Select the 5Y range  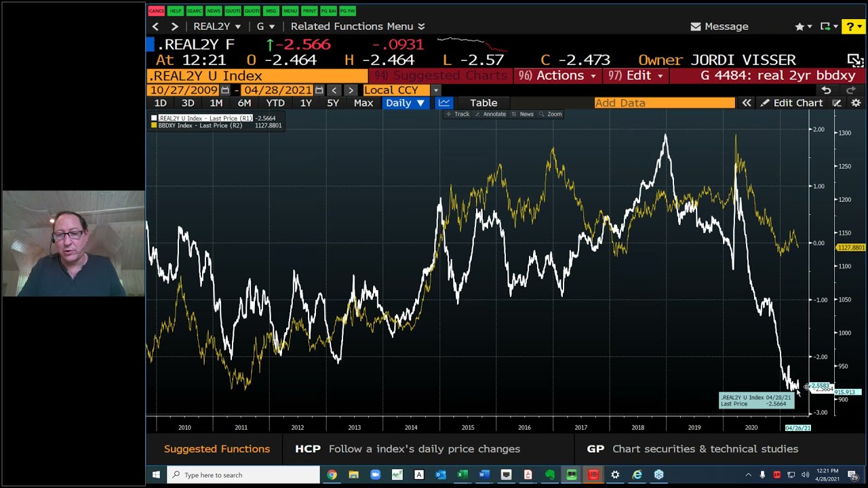point(333,103)
